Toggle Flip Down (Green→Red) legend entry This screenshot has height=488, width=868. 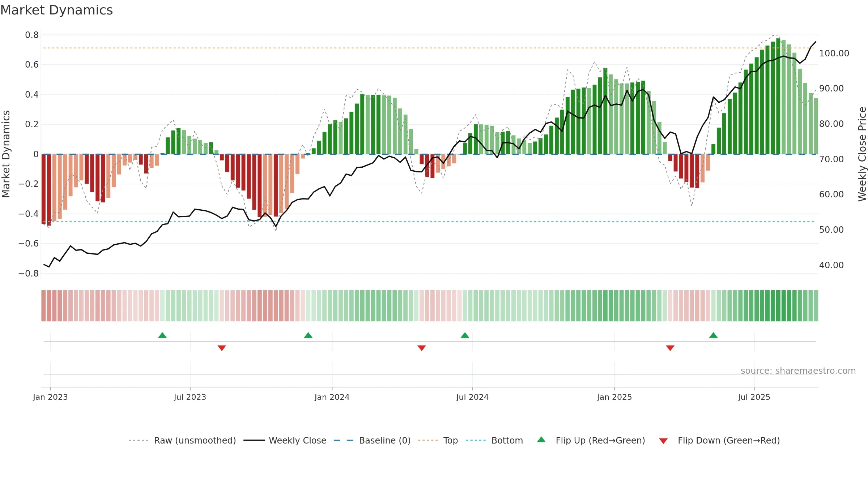coord(719,440)
